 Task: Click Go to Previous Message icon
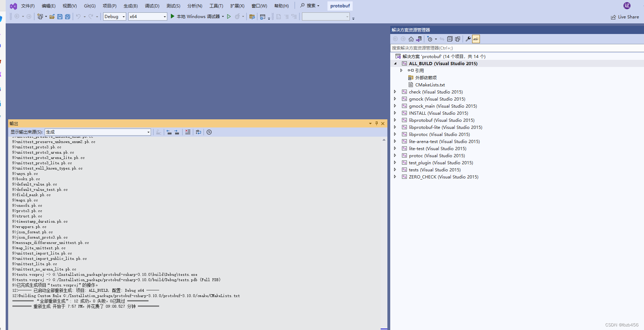[169, 132]
